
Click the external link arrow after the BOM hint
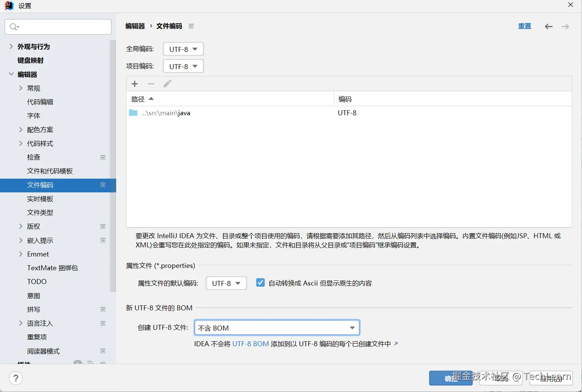[396, 344]
